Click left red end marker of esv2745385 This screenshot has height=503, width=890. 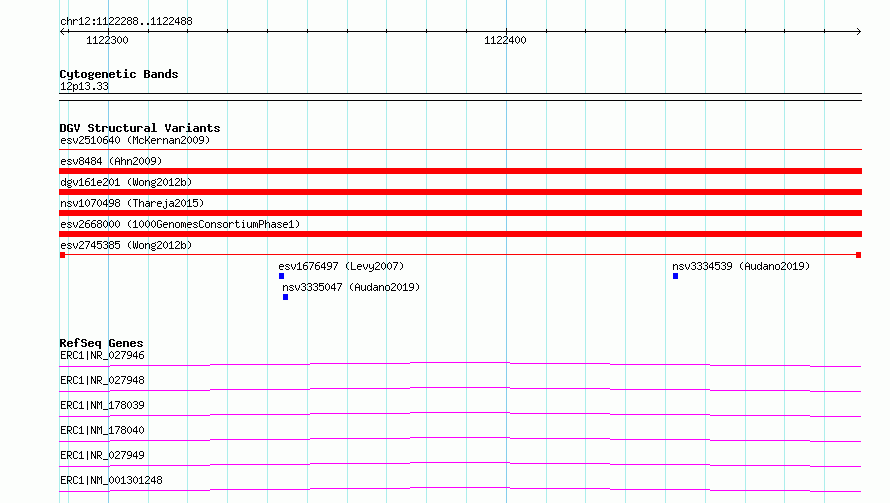[x=62, y=255]
